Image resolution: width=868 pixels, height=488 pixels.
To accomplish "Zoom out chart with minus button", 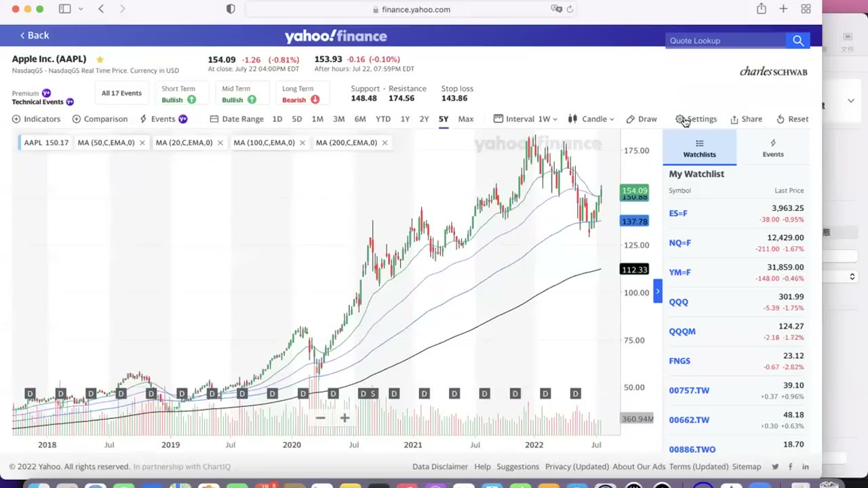I will click(x=320, y=418).
